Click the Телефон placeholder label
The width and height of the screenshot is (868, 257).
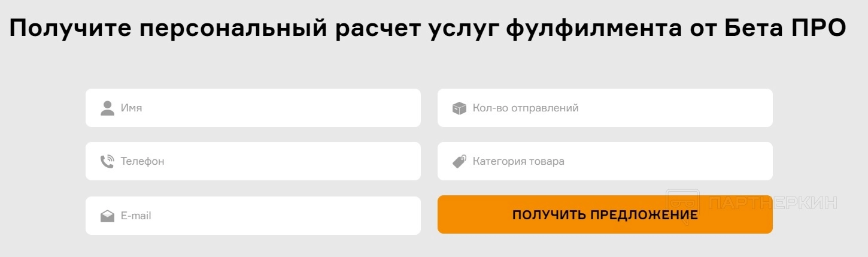pos(142,161)
